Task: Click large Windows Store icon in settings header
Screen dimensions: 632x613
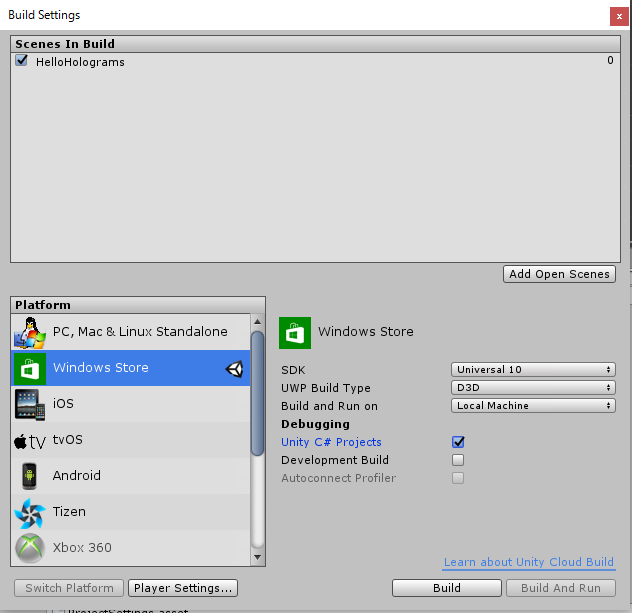Action: tap(295, 332)
